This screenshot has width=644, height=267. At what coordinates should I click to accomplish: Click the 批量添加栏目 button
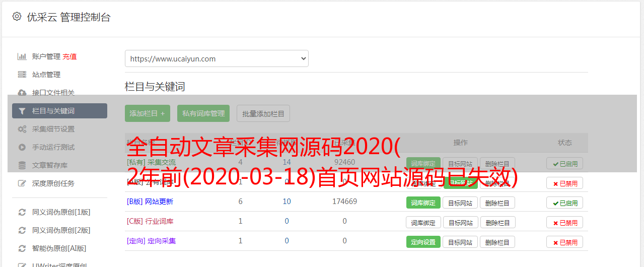(263, 113)
